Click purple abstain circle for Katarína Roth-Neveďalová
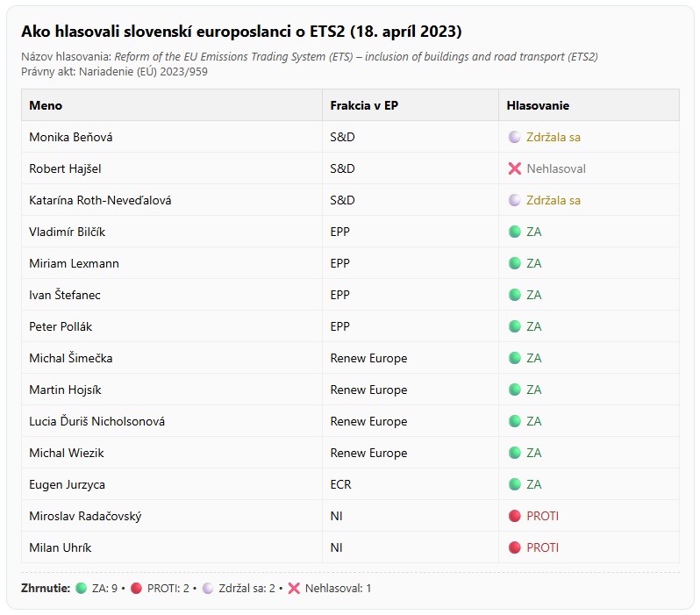 [515, 200]
